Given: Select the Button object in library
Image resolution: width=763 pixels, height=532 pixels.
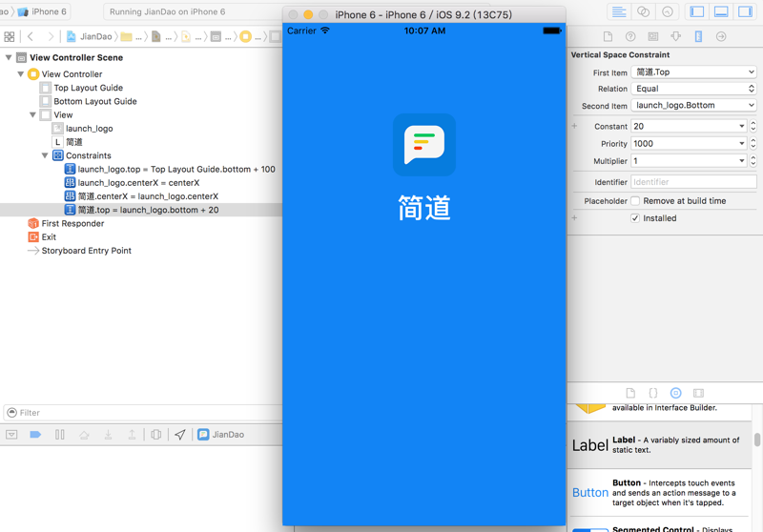Looking at the screenshot, I should point(660,493).
